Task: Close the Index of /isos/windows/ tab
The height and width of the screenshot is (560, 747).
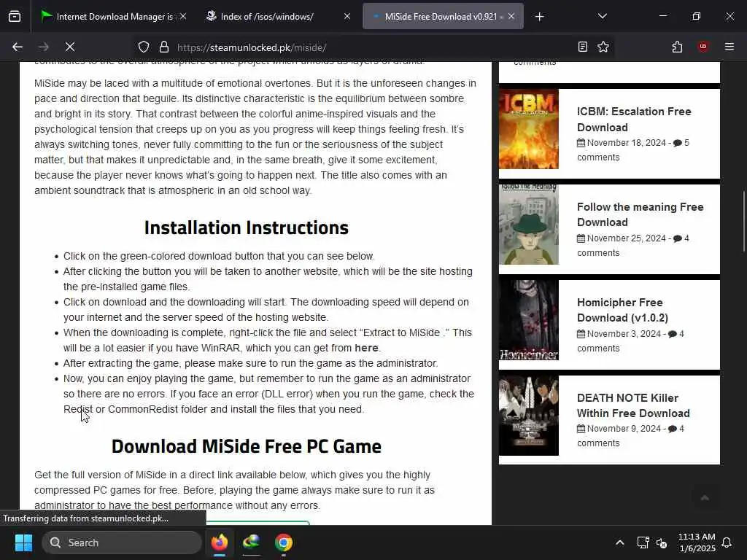Action: click(x=347, y=17)
